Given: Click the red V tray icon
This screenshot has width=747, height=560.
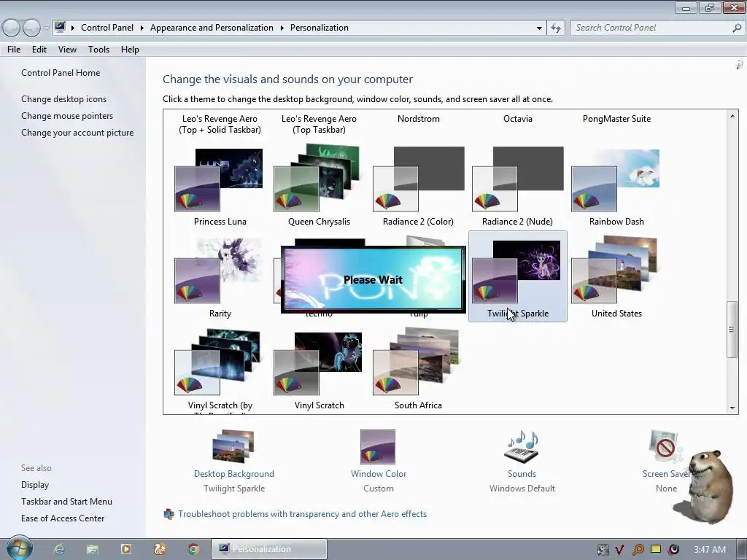Looking at the screenshot, I should tap(619, 550).
